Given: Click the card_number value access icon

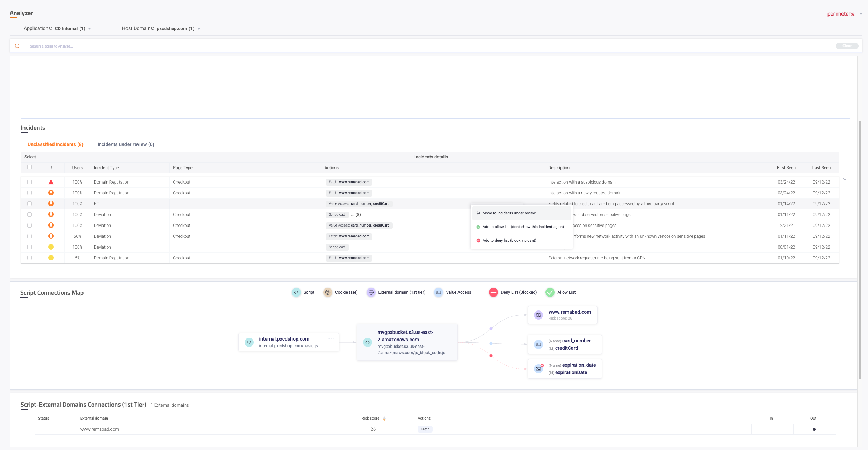Looking at the screenshot, I should click(x=538, y=344).
